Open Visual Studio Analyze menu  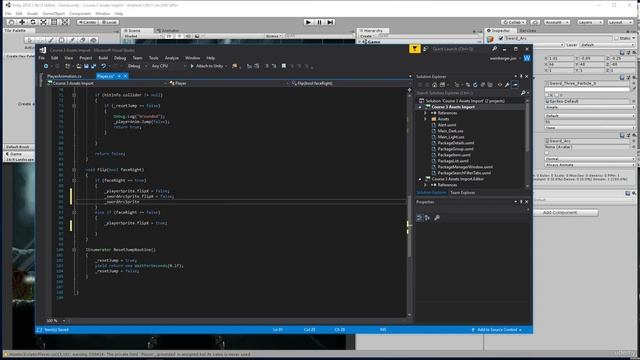pyautogui.click(x=172, y=58)
